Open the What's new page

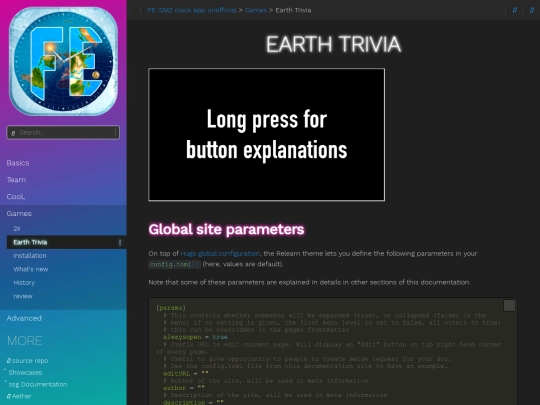point(31,269)
